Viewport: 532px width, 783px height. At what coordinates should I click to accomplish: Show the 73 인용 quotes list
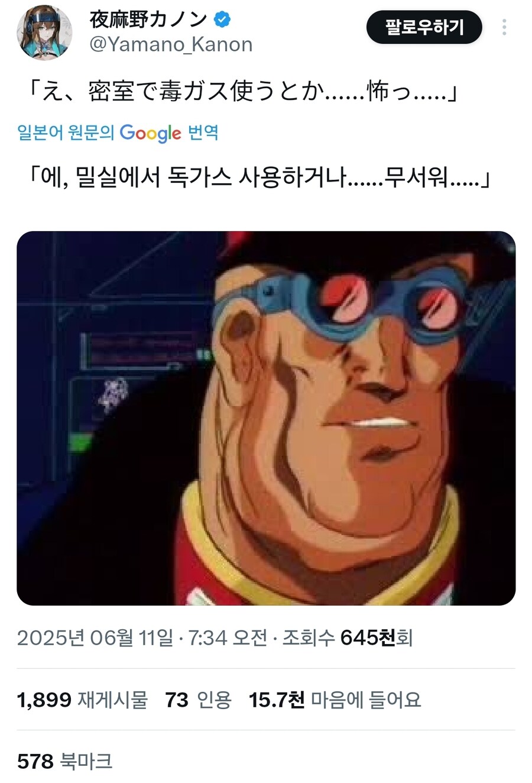198,700
